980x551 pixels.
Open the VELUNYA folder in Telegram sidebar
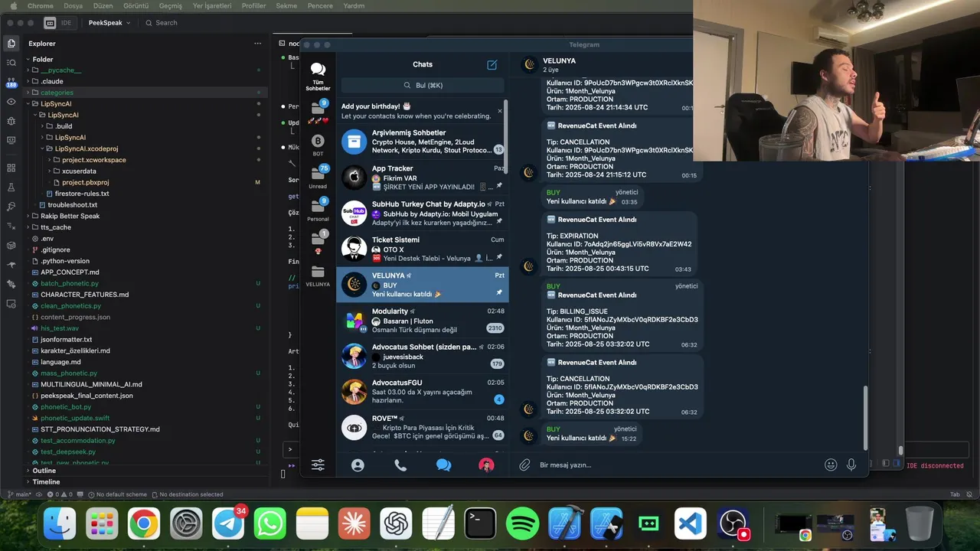click(x=318, y=275)
